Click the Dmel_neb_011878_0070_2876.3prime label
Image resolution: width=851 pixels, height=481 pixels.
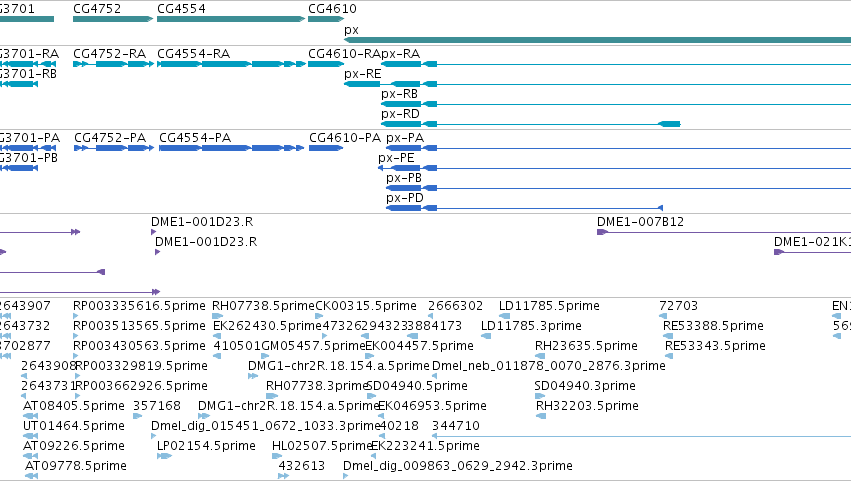click(549, 366)
